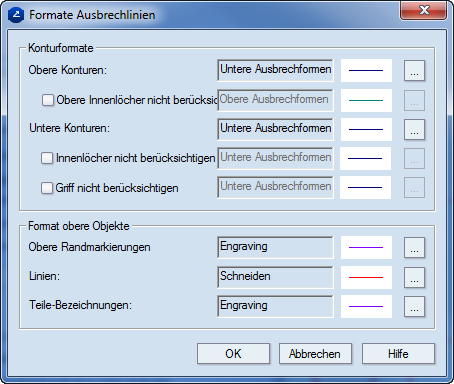Enable Obere Innenlöcher nicht berücksichtigen checkbox

coord(48,100)
